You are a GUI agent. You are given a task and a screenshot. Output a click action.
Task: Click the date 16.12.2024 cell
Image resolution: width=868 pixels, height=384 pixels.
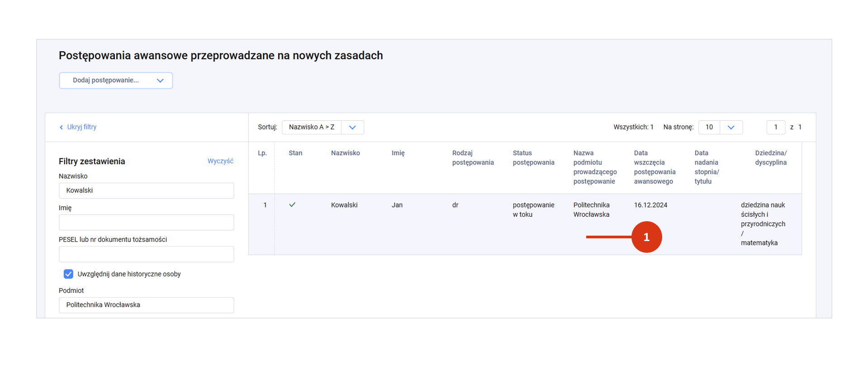[x=650, y=205]
